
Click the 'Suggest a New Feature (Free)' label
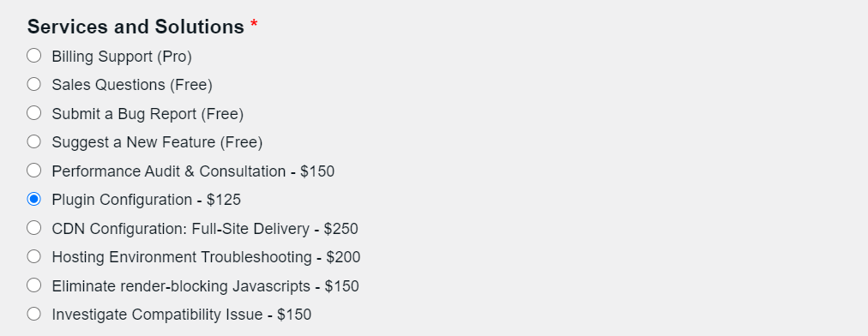(x=157, y=143)
